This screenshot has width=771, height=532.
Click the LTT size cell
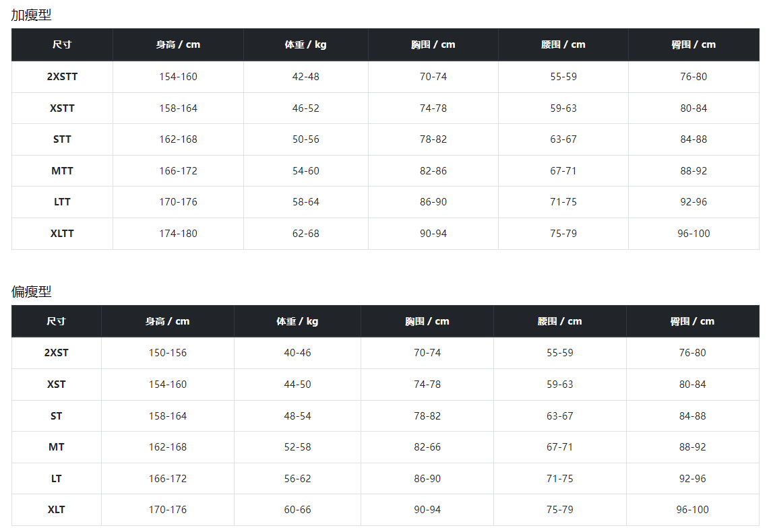(62, 202)
